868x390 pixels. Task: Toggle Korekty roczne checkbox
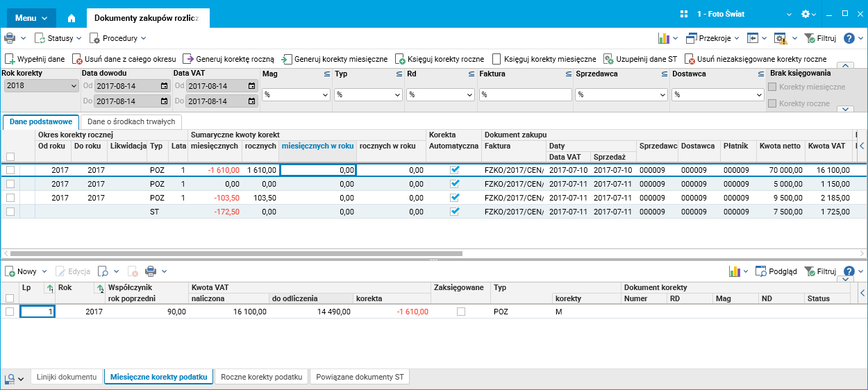[772, 103]
